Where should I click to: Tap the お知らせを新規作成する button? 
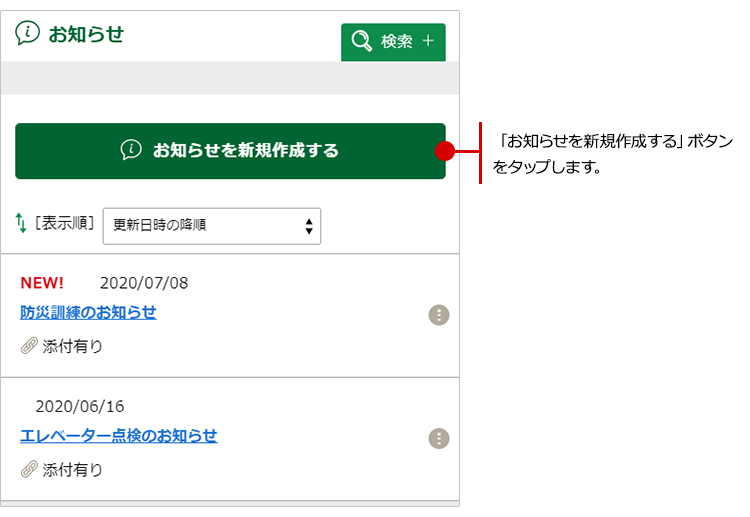tap(230, 151)
